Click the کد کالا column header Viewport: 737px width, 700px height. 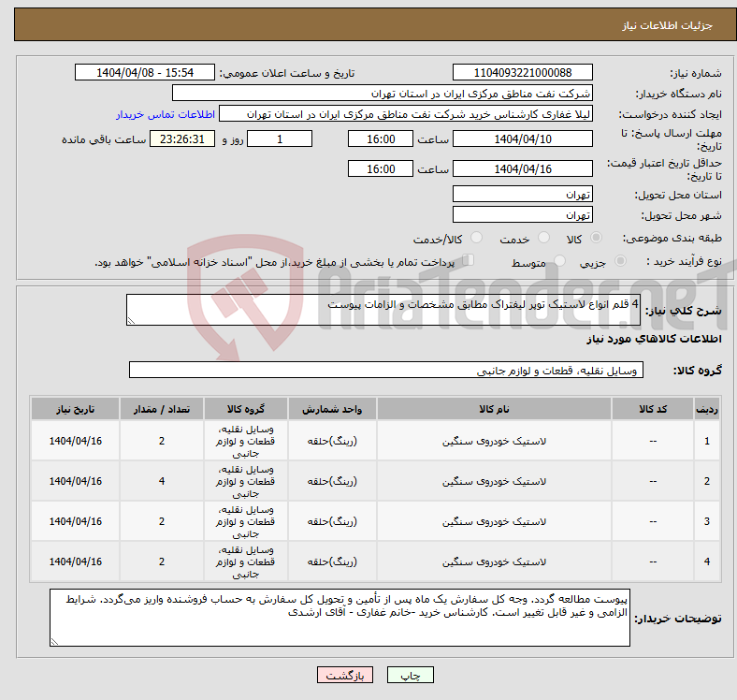coord(653,409)
